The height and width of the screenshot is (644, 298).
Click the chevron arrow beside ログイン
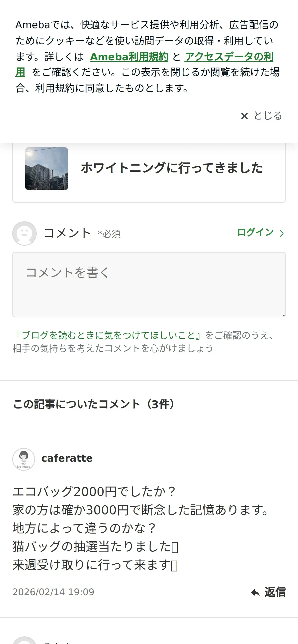tap(281, 233)
